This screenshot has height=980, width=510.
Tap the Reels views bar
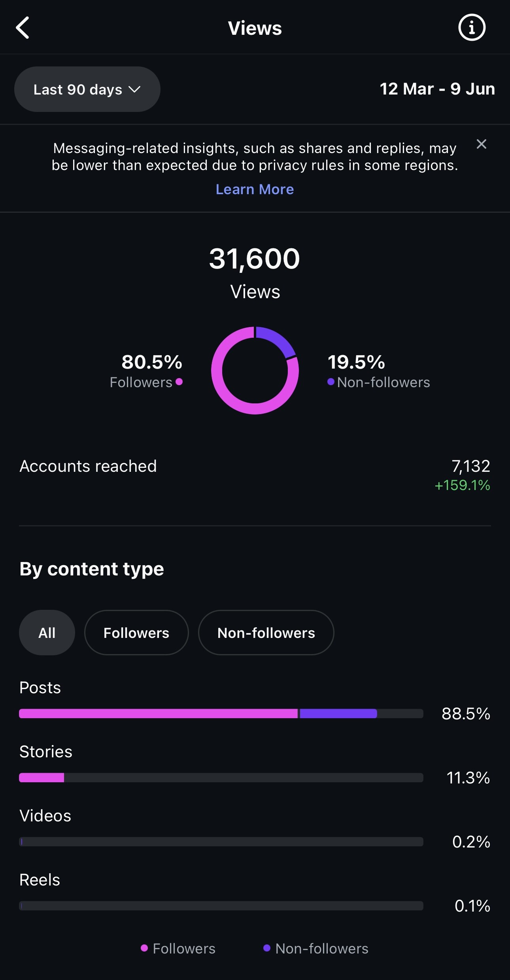pyautogui.click(x=221, y=906)
